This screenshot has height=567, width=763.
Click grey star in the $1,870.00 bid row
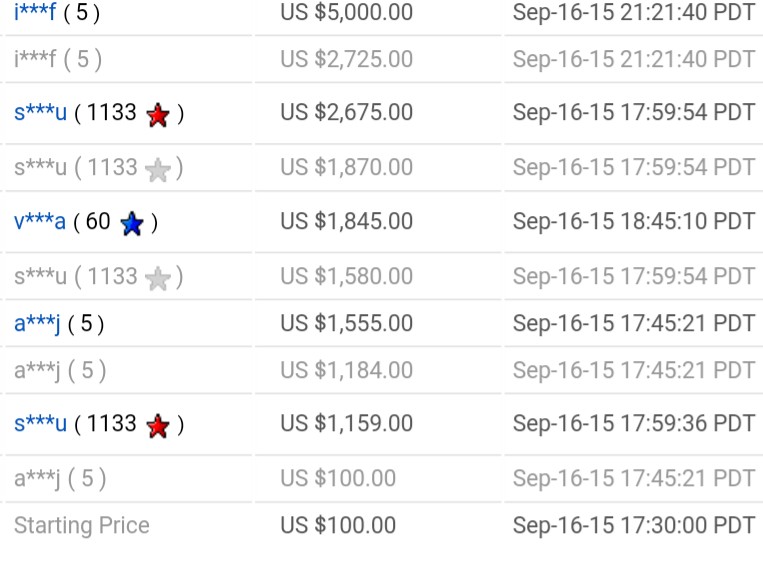(158, 170)
